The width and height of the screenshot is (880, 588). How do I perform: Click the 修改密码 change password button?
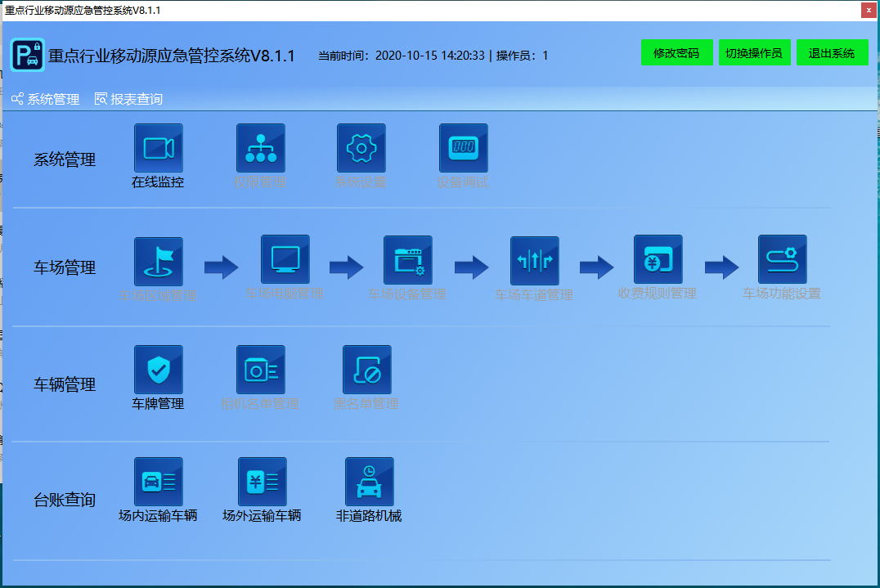pyautogui.click(x=676, y=52)
